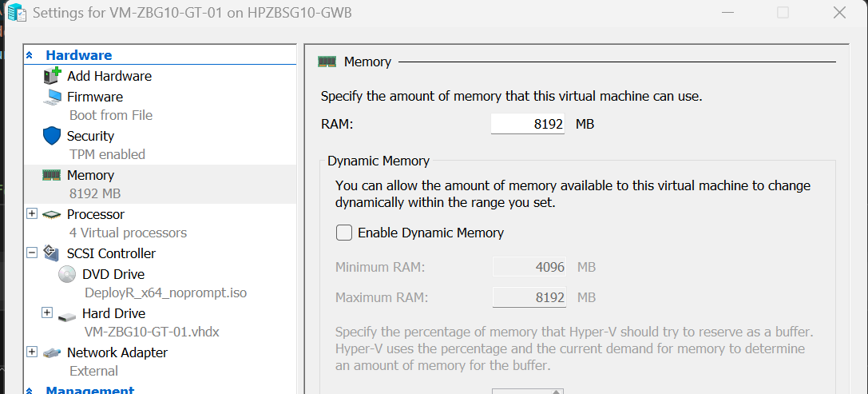Click the RAM value input field
Viewport: 868px width, 394px height.
coord(528,124)
